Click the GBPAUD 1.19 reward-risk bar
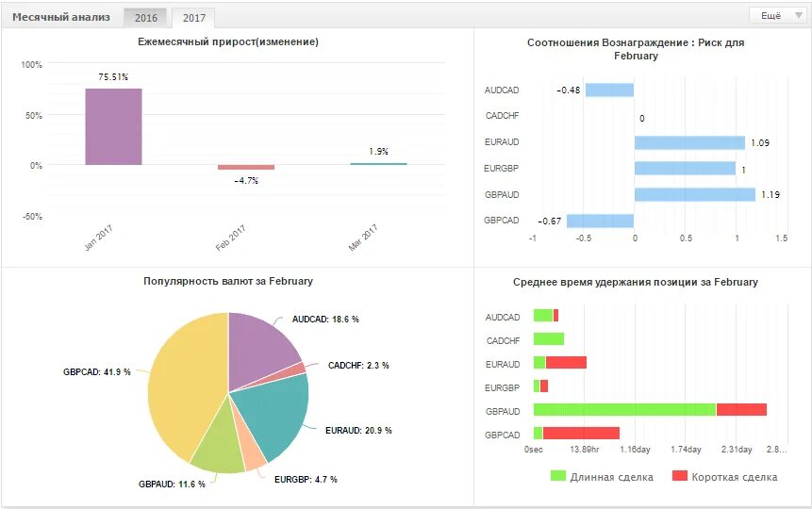The image size is (812, 509). [695, 195]
